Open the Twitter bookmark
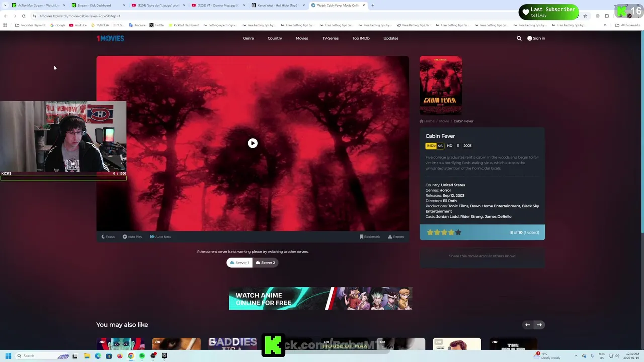The width and height of the screenshot is (644, 362). (157, 25)
